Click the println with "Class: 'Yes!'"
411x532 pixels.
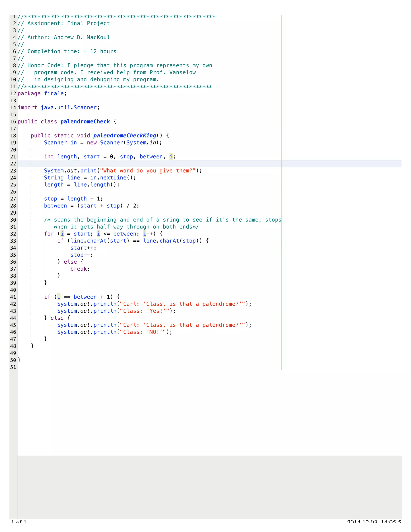(x=116, y=311)
